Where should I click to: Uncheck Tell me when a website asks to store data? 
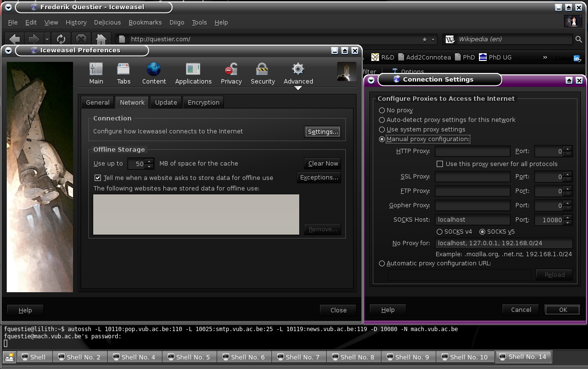coord(98,178)
